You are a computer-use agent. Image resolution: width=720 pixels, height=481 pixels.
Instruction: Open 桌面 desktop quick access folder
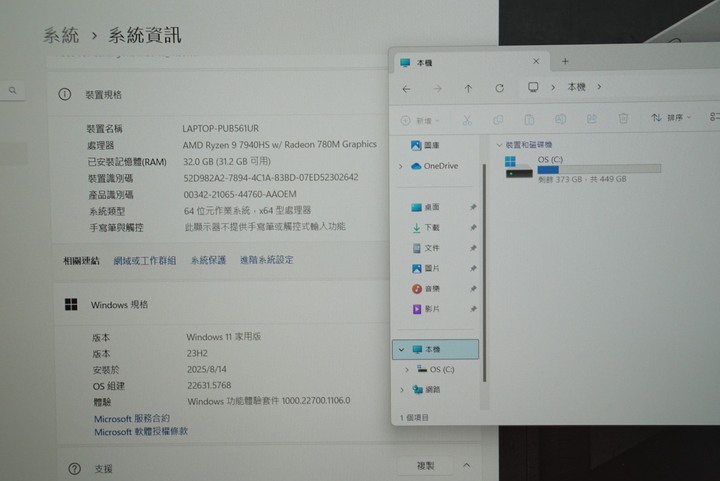(425, 207)
